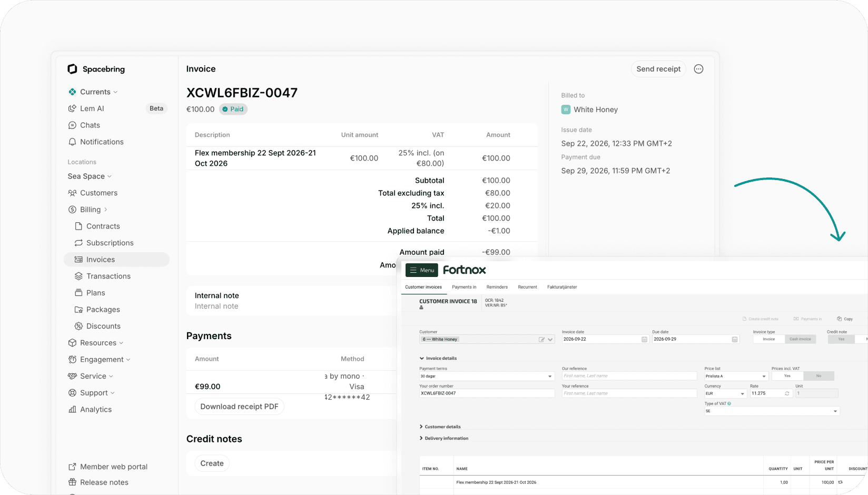Set Invoice type to Invoice in Fortnox
This screenshot has width=868, height=495.
pyautogui.click(x=769, y=340)
